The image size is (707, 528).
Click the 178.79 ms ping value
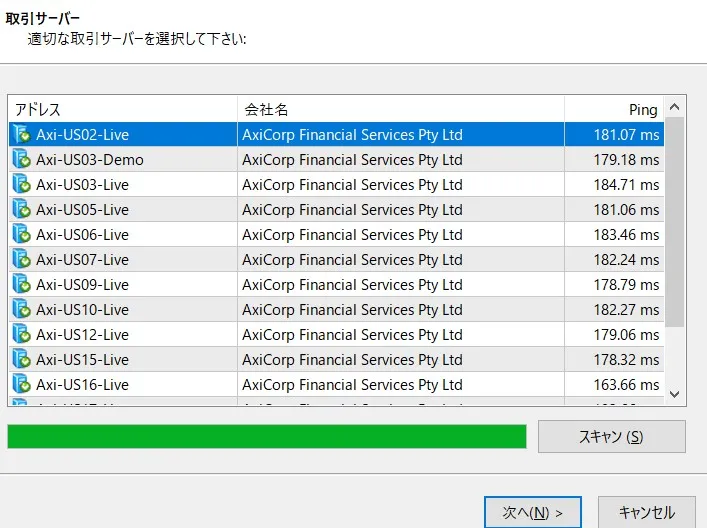(x=626, y=285)
